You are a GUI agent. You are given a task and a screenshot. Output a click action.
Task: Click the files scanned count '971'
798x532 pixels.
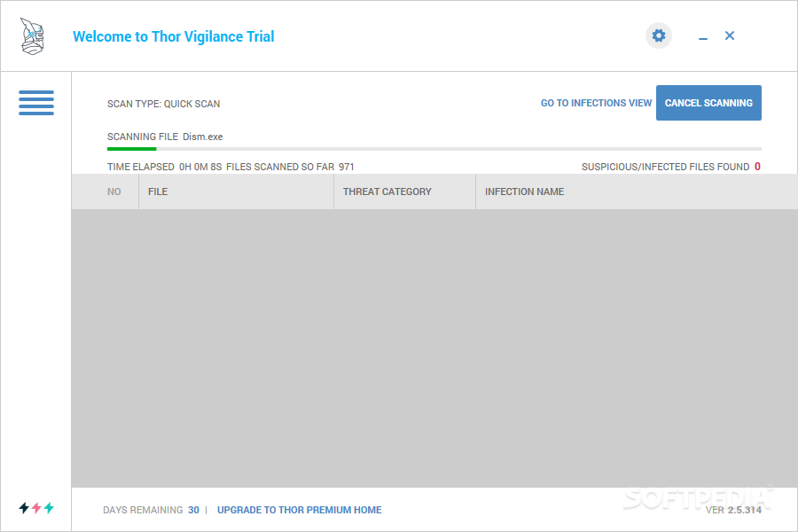[346, 167]
